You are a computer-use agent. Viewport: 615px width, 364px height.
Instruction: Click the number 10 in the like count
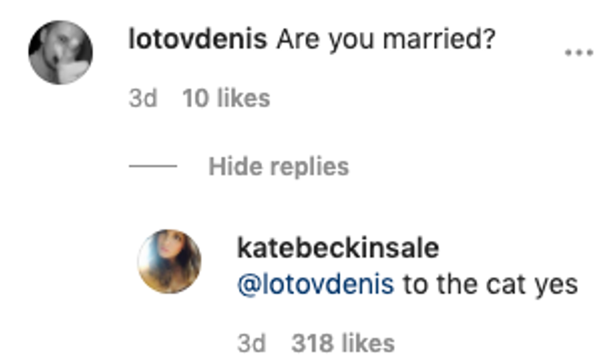(x=194, y=98)
